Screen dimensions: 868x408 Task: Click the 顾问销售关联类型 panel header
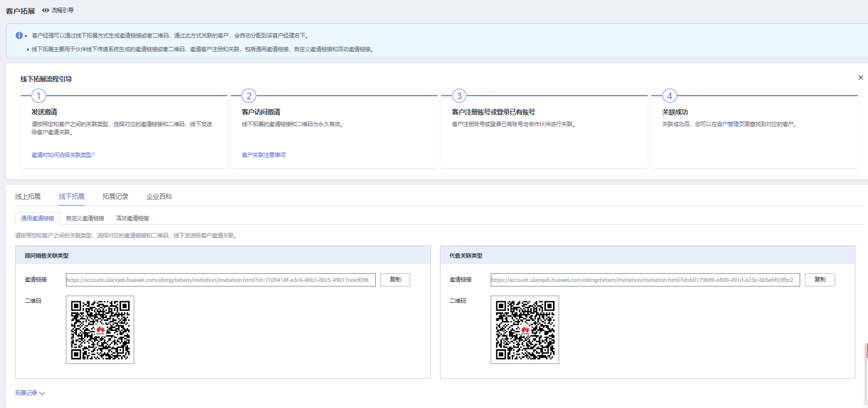point(223,255)
